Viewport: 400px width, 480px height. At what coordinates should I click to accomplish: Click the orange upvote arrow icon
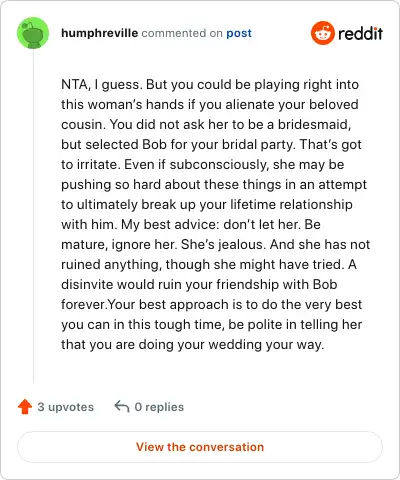pos(25,407)
